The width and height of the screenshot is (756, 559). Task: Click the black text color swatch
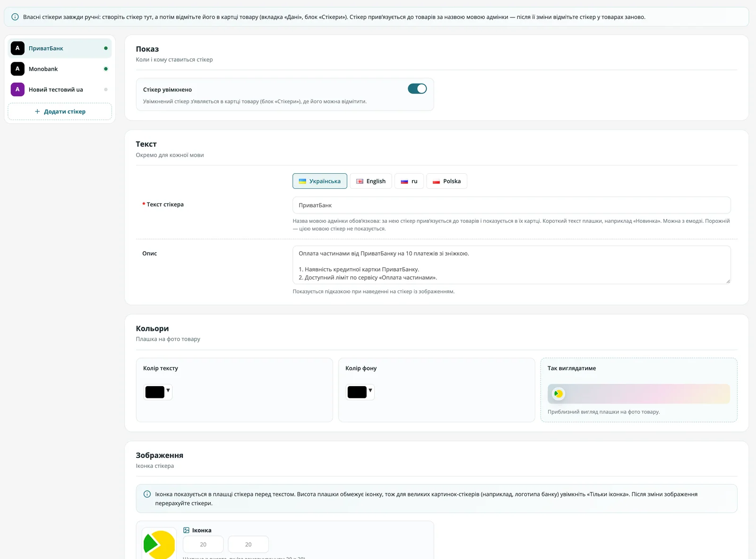(x=155, y=392)
